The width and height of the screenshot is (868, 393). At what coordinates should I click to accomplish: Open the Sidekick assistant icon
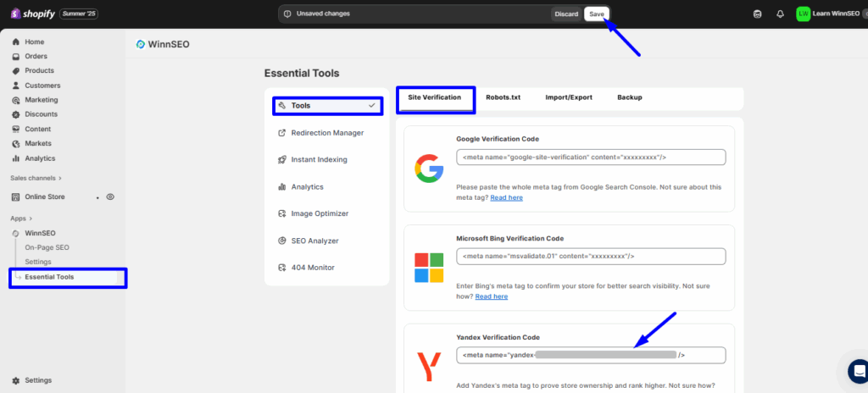[x=757, y=14]
